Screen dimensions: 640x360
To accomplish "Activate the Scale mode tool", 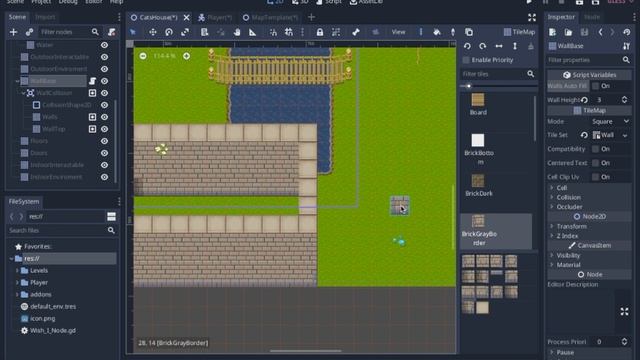I will [185, 32].
